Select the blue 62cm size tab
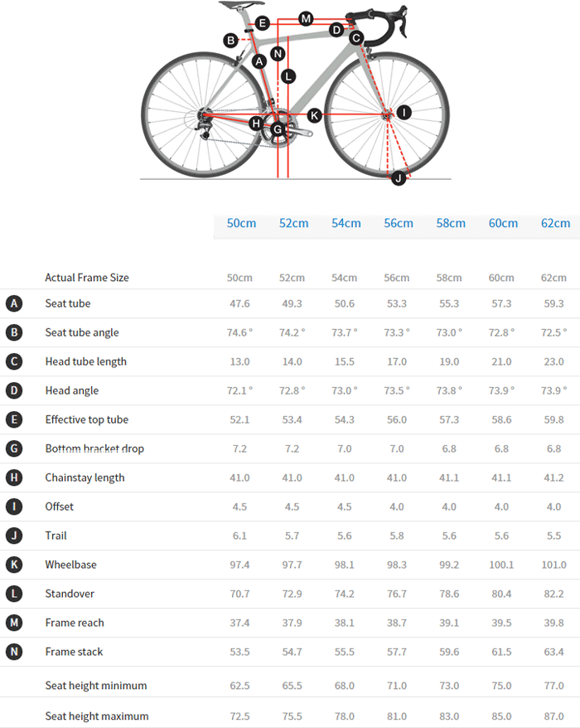This screenshot has height=728, width=580. (x=555, y=223)
